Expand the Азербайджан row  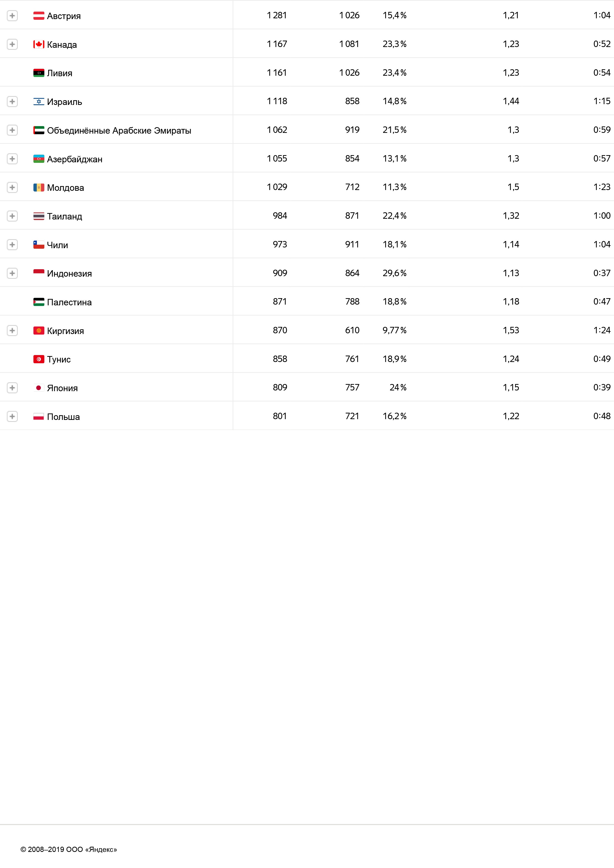[12, 159]
